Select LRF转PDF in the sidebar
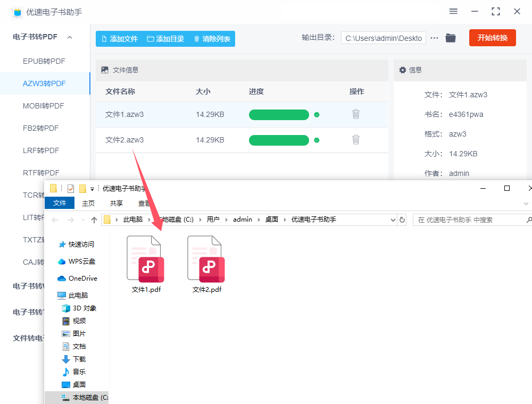The height and width of the screenshot is (404, 532). [41, 151]
